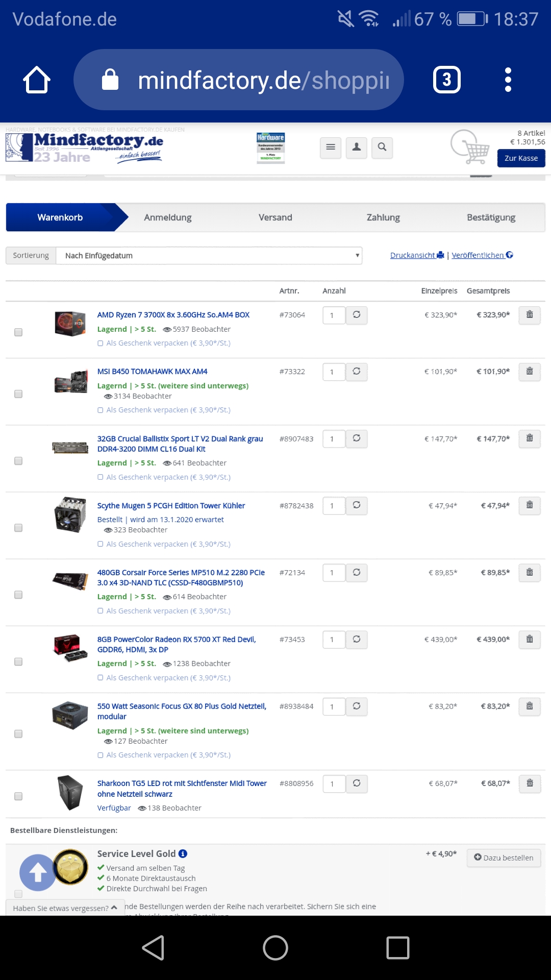Select the Warenkorb step tab

click(x=60, y=217)
